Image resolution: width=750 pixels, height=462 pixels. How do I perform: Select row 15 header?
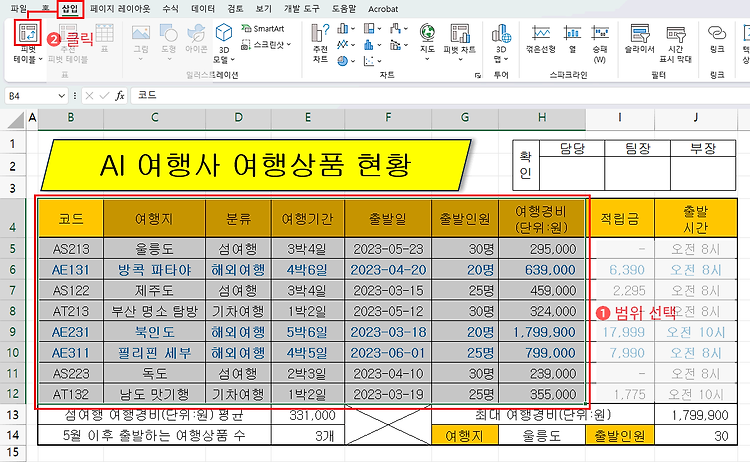tap(13, 452)
